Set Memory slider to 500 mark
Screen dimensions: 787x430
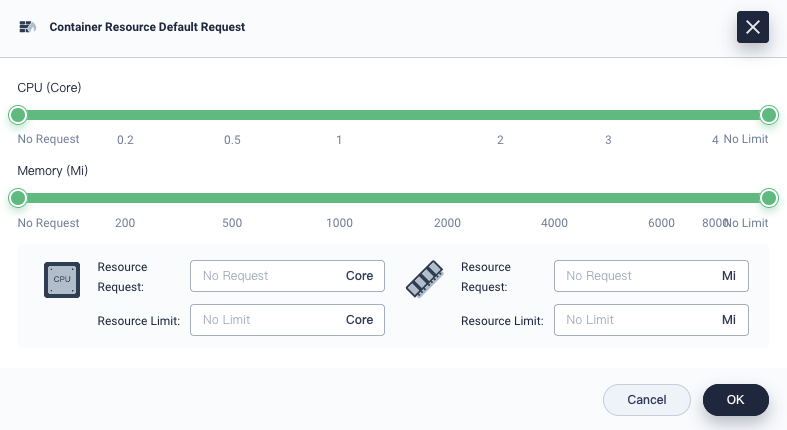tap(232, 198)
